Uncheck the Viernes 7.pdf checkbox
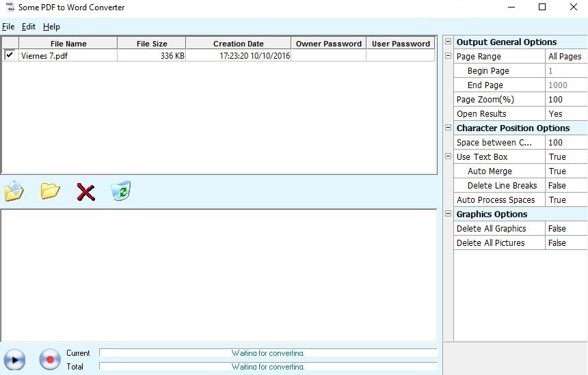 point(10,55)
